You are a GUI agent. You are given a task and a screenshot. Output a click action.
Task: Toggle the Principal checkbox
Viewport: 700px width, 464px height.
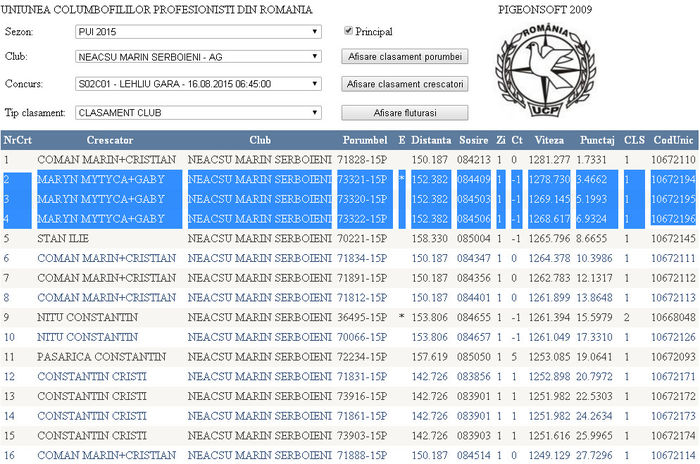(349, 32)
